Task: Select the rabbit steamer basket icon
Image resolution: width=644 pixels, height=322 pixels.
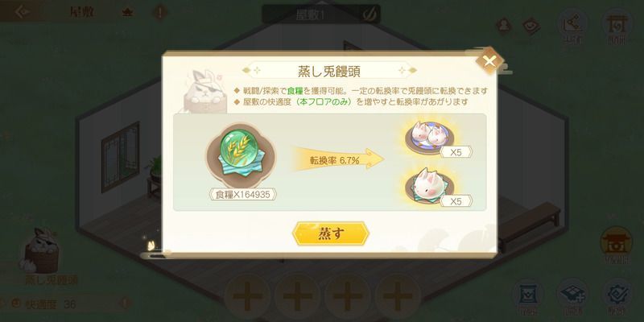Action: 40,250
